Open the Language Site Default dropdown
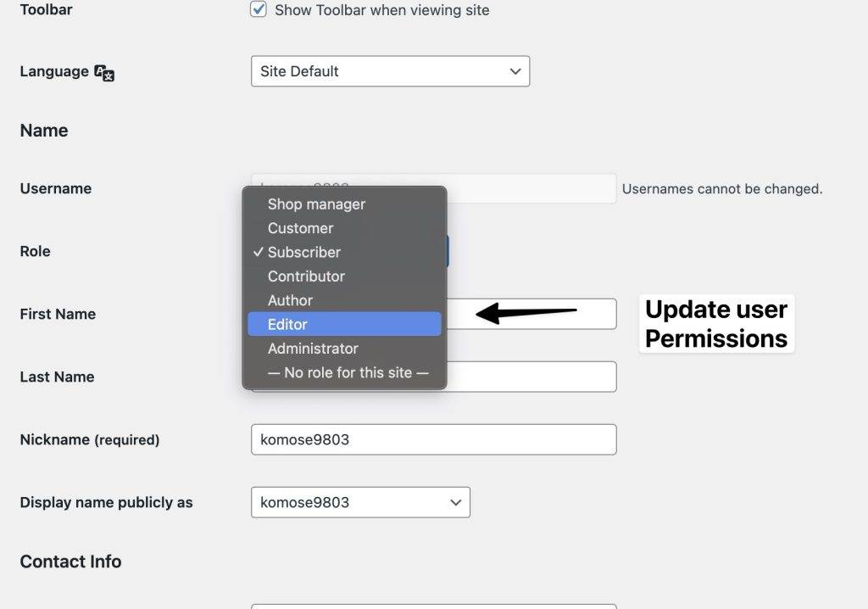Screen dimensions: 868x609 tap(390, 71)
